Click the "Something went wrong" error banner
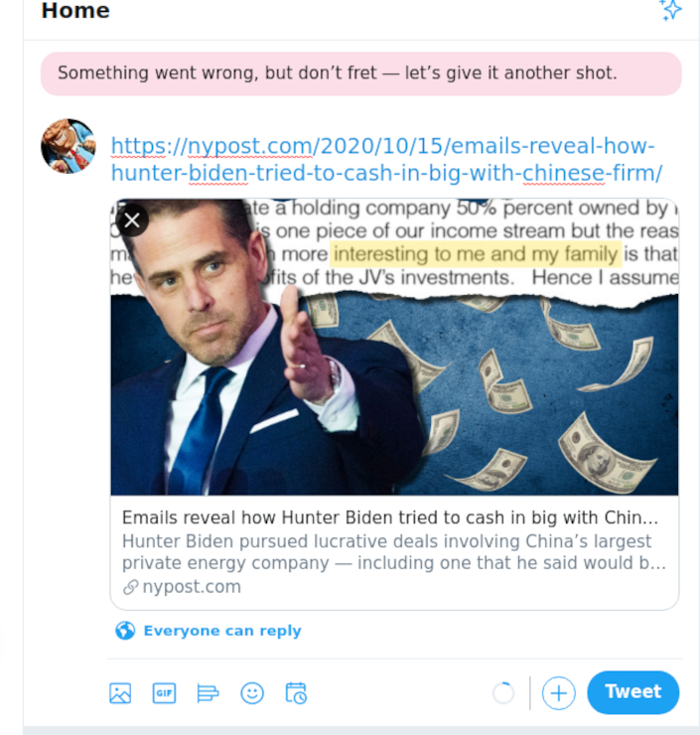This screenshot has width=700, height=735. (x=360, y=73)
